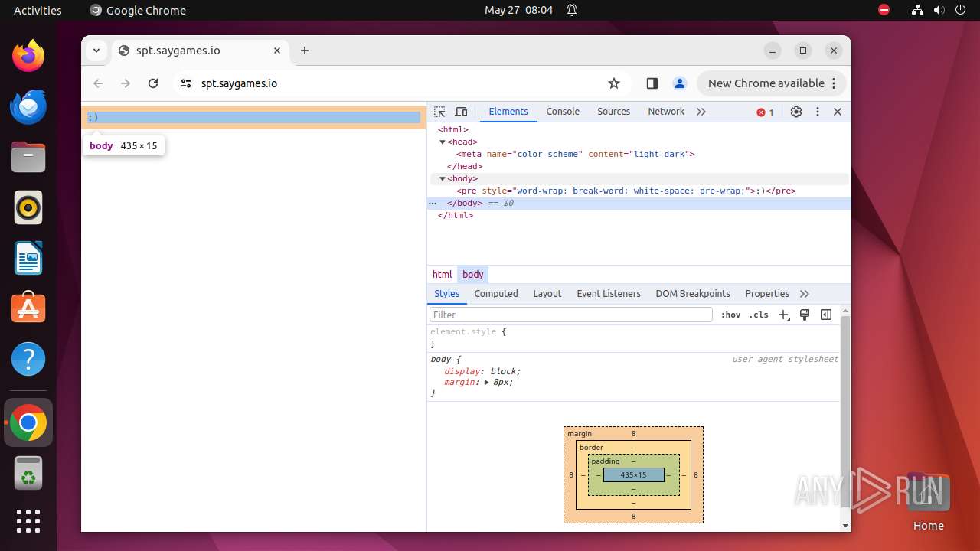Close the DevTools panel
This screenshot has height=551, width=980.
click(838, 112)
